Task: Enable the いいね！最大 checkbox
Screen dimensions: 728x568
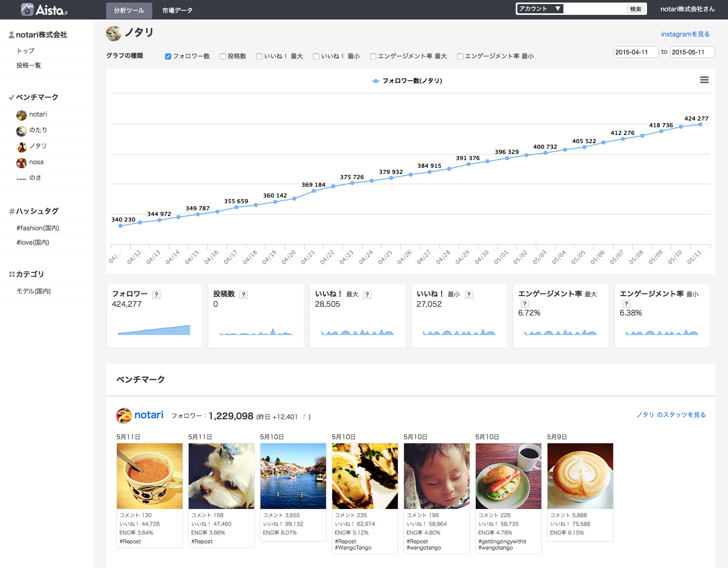Action: [x=259, y=56]
